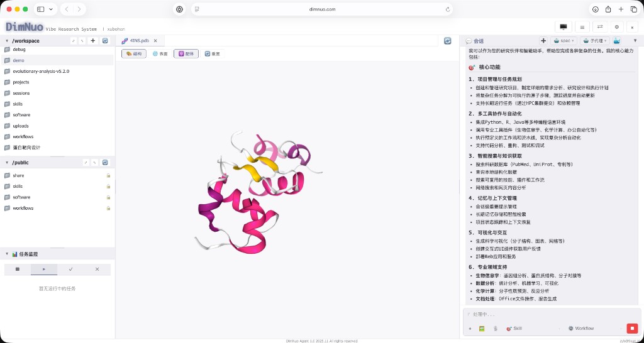Refresh the /workspace file tree

(105, 41)
